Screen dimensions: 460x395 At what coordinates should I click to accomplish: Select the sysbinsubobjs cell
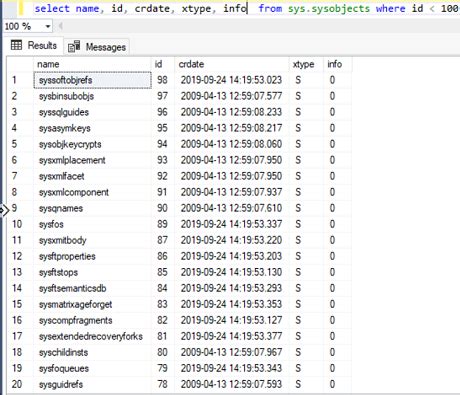(92, 96)
